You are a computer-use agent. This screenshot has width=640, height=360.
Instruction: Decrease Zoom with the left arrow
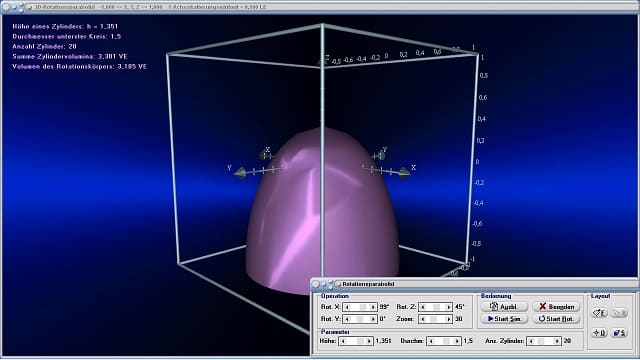pos(422,319)
